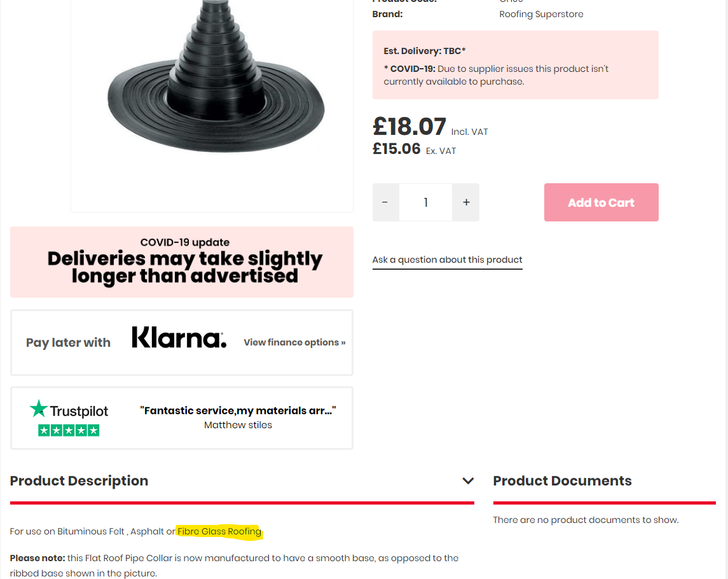Open View finance options link
The width and height of the screenshot is (728, 579).
click(x=294, y=342)
